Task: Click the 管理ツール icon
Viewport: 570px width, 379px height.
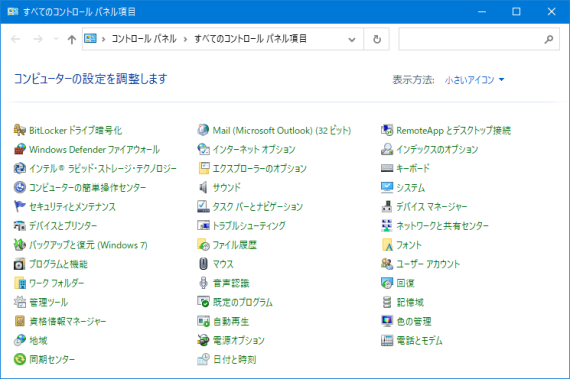Action: [x=20, y=302]
